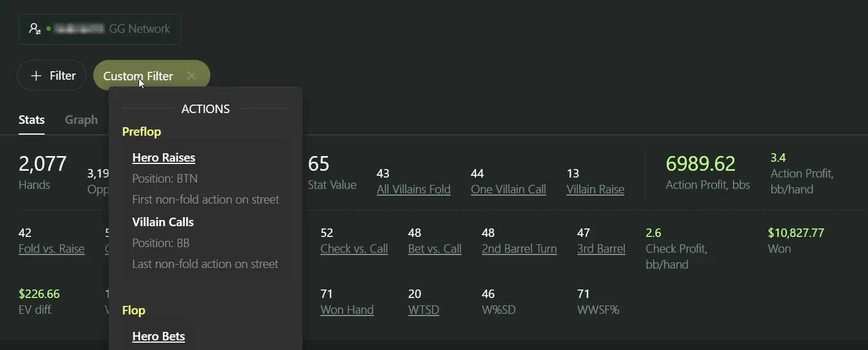Select Hero Raises preflop action

coord(163,158)
